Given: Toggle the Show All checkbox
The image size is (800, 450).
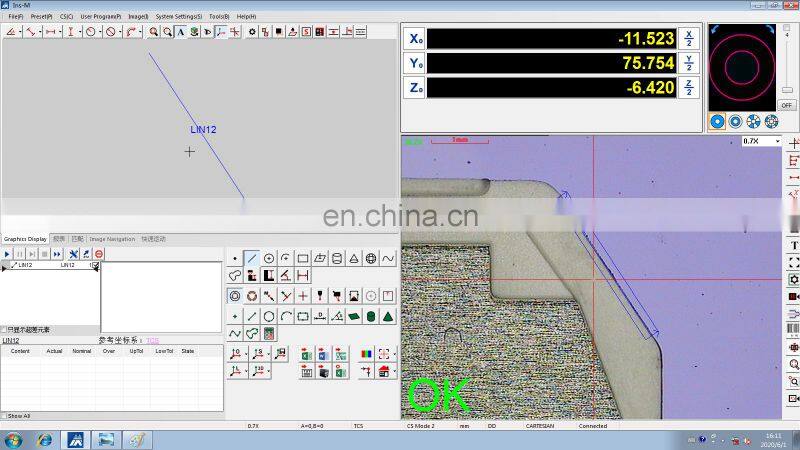Looking at the screenshot, I should (x=4, y=416).
